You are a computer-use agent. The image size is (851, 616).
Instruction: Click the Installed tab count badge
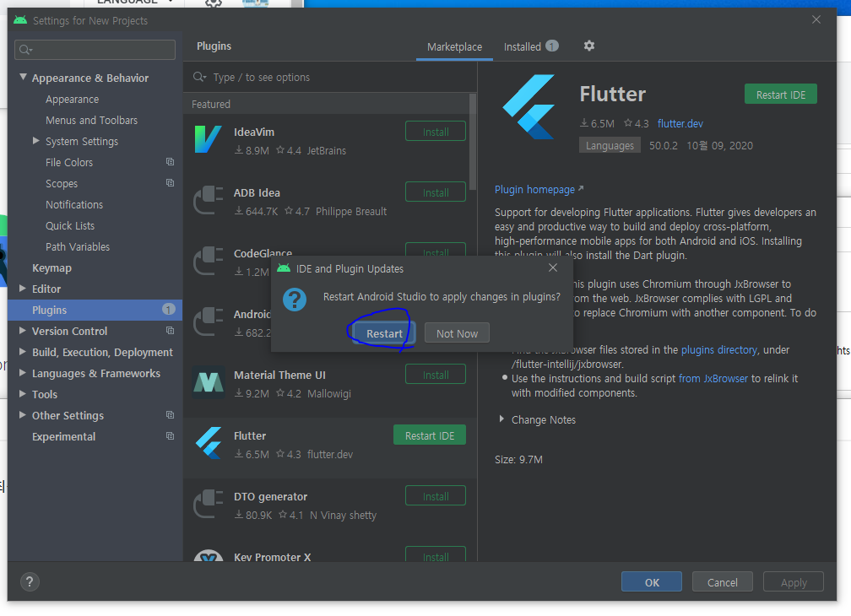pyautogui.click(x=552, y=46)
